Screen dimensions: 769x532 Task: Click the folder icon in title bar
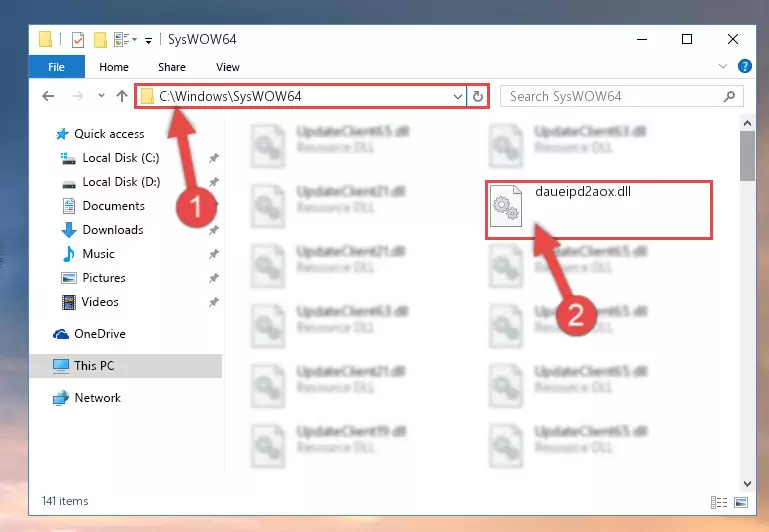(46, 39)
